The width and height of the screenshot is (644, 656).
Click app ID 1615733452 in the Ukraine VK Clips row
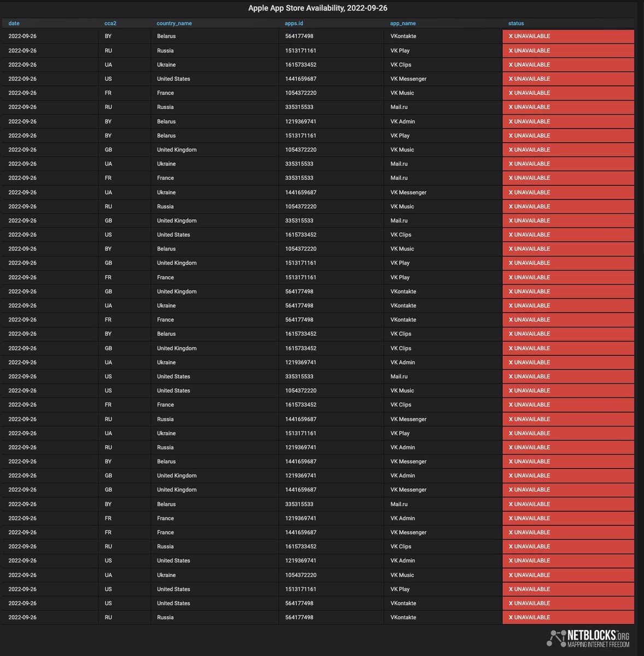click(301, 65)
